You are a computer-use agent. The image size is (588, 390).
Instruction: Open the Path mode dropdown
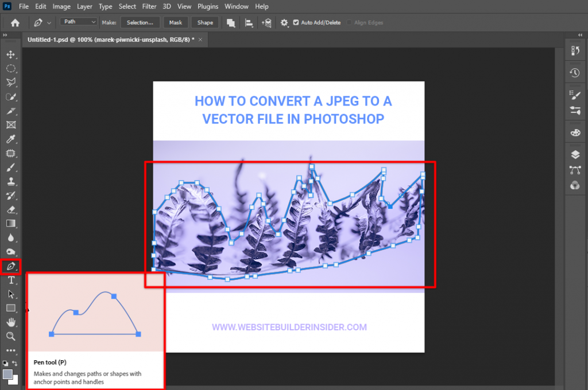click(78, 22)
